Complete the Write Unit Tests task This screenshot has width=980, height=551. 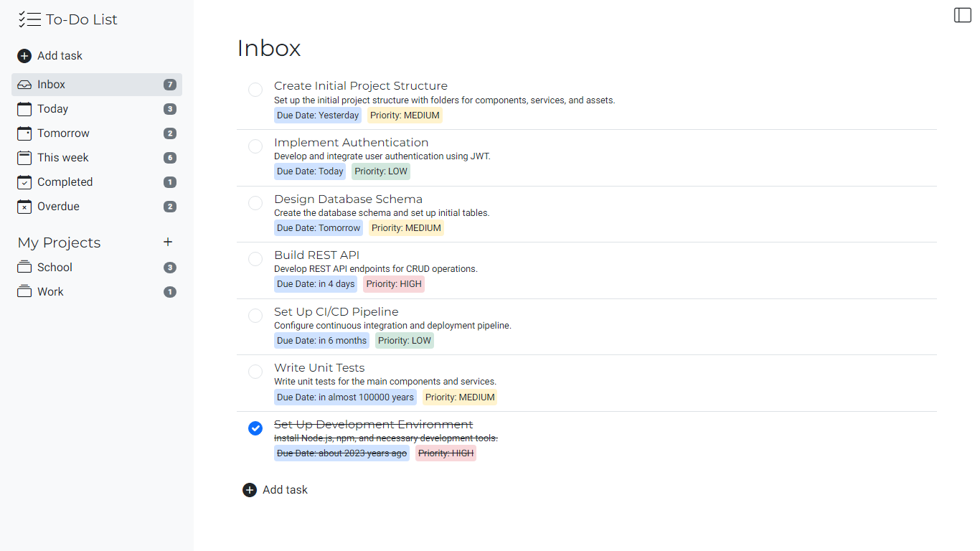pos(255,372)
